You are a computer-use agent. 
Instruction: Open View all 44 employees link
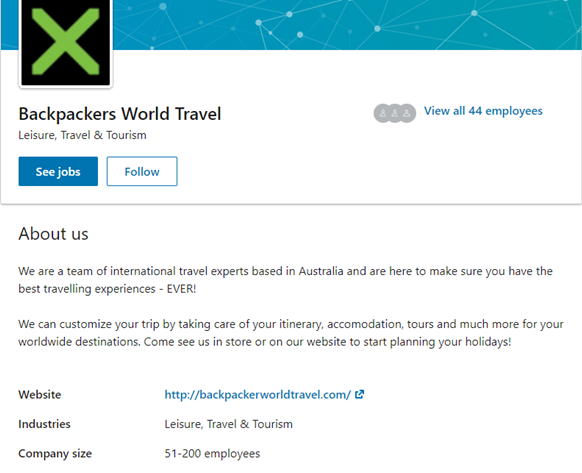(x=483, y=111)
